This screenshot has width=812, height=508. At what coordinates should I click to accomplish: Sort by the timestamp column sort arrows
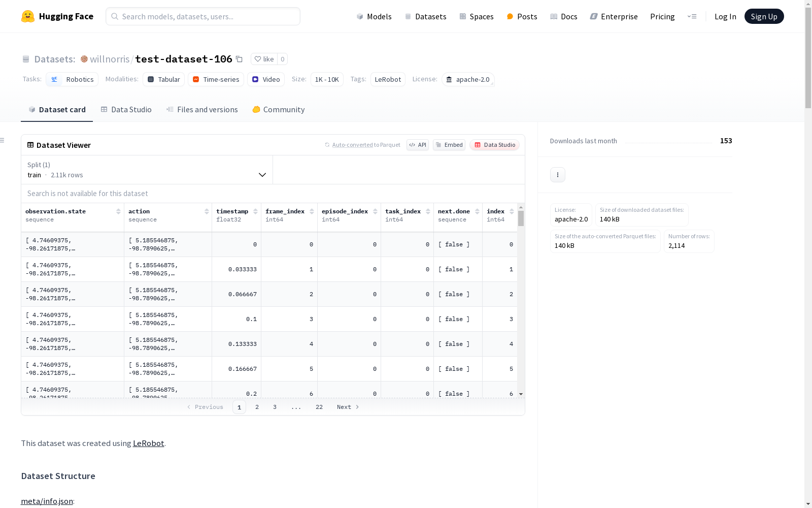(255, 211)
